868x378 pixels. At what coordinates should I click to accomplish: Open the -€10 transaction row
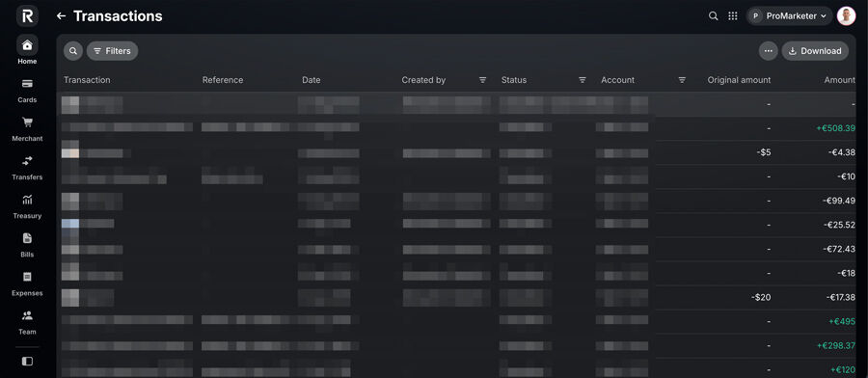point(456,176)
